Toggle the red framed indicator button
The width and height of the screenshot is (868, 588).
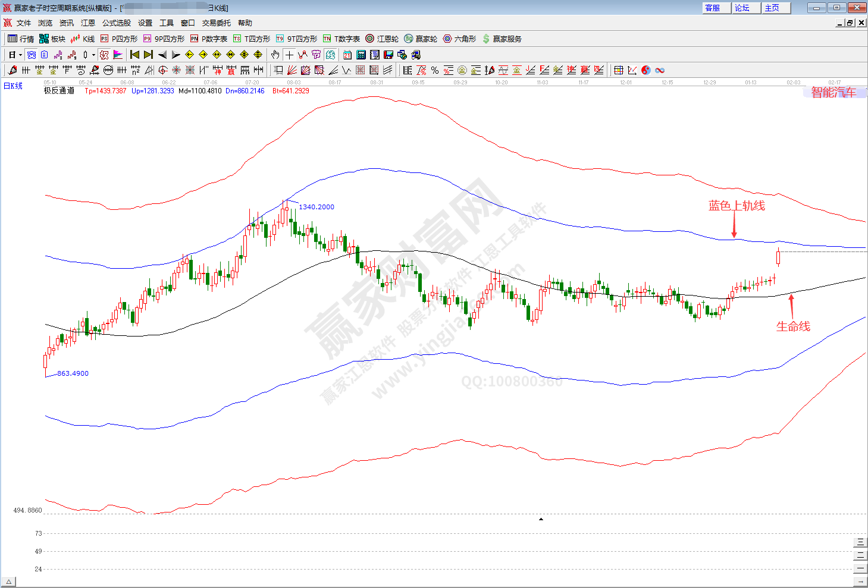pyautogui.click(x=104, y=55)
